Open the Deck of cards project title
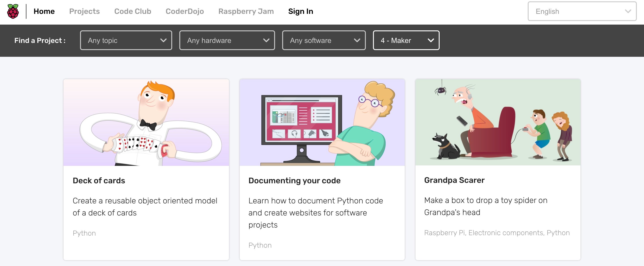Screen dimensions: 644x266 point(99,181)
